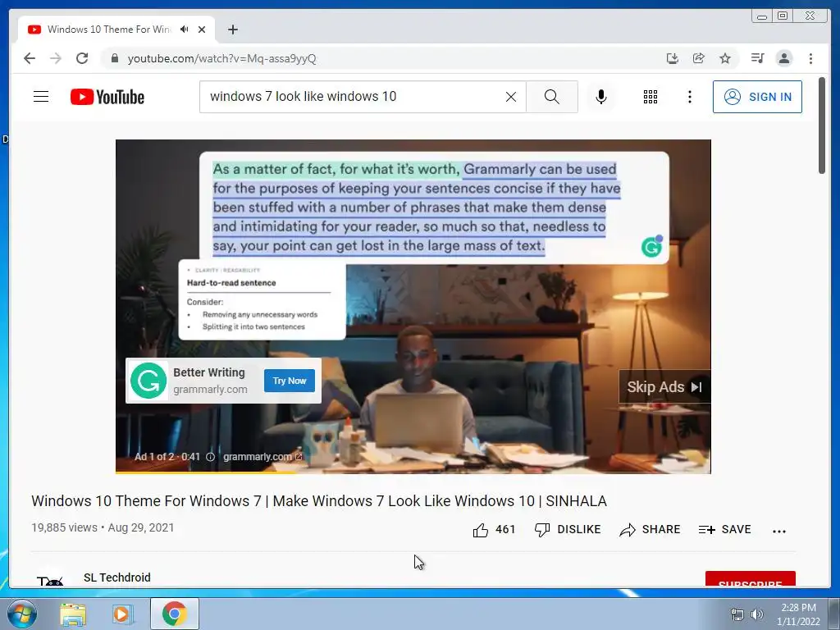Install app icon in address bar
The height and width of the screenshot is (630, 840).
[x=673, y=58]
